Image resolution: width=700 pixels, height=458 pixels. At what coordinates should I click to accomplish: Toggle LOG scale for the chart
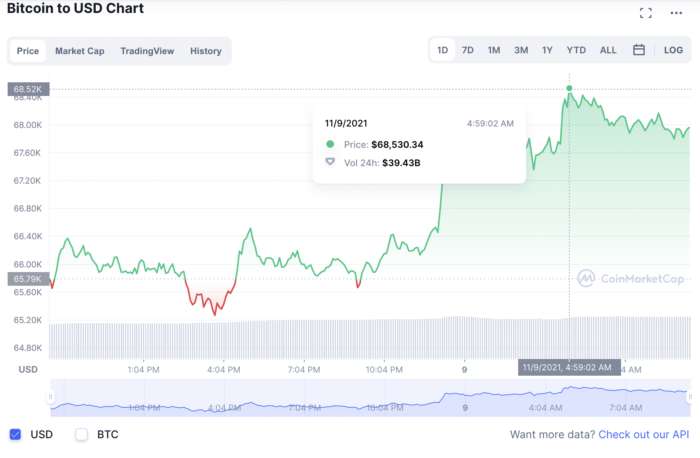[x=673, y=50]
